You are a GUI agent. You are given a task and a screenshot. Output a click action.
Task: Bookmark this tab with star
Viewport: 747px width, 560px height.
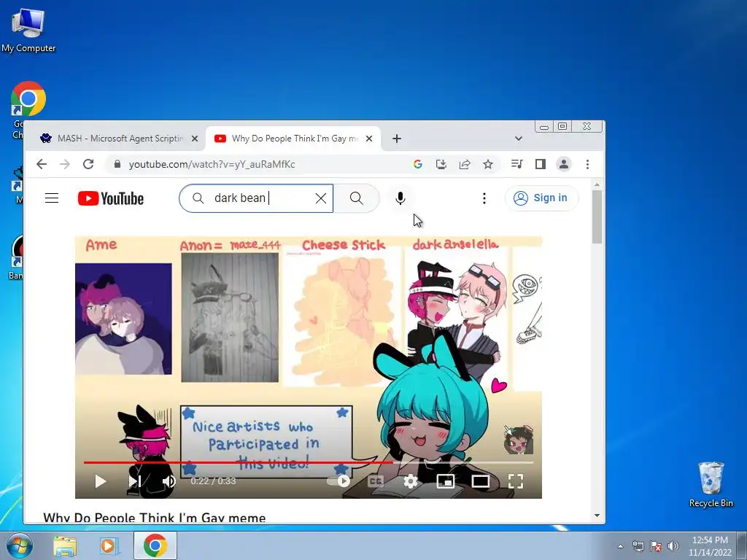(488, 164)
